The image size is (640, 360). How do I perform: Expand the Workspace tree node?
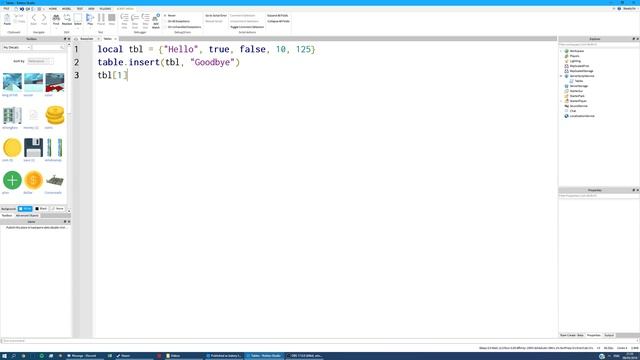point(561,51)
